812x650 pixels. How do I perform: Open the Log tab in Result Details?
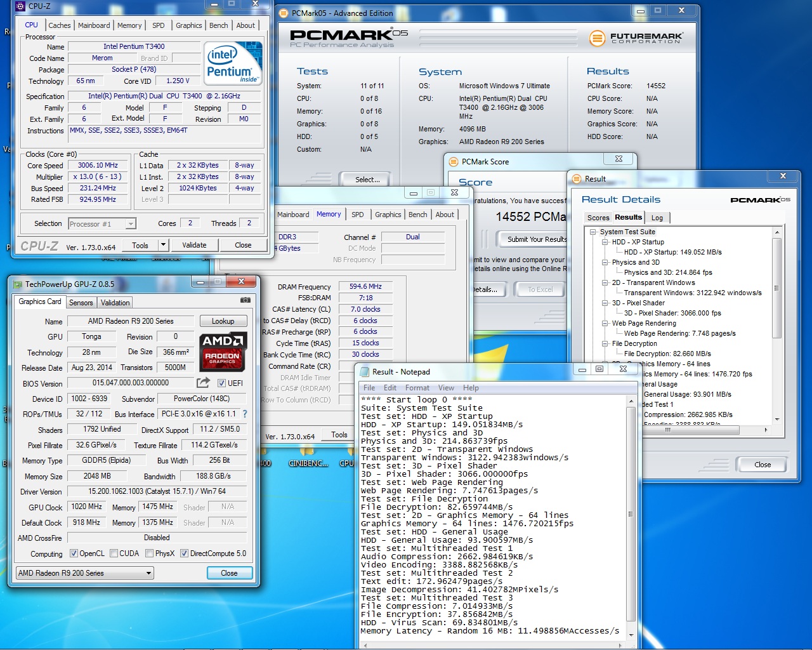click(657, 218)
